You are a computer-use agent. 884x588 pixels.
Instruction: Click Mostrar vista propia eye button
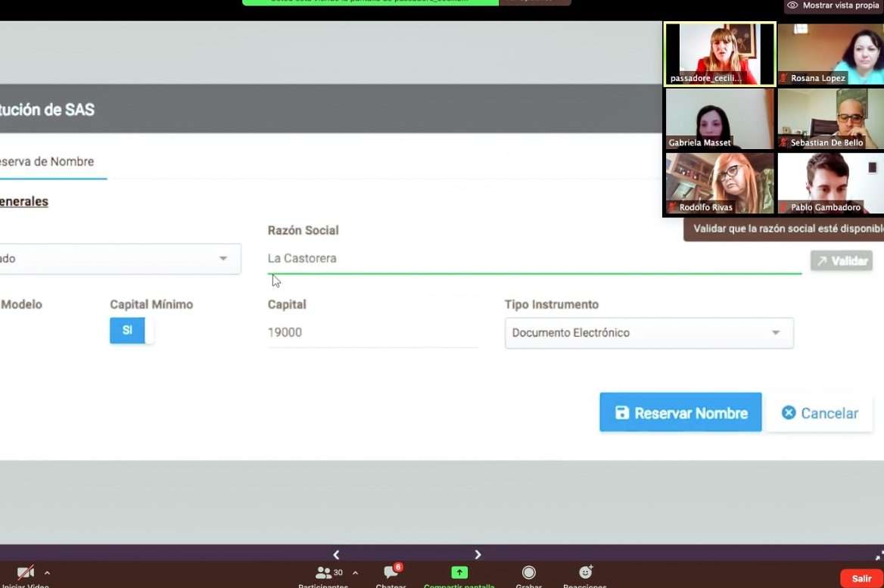tap(834, 5)
